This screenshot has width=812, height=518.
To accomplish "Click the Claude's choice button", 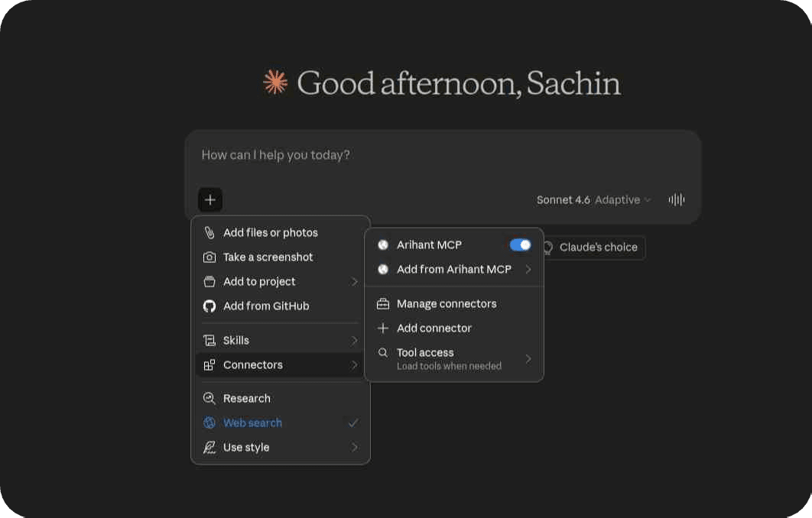I will coord(593,248).
